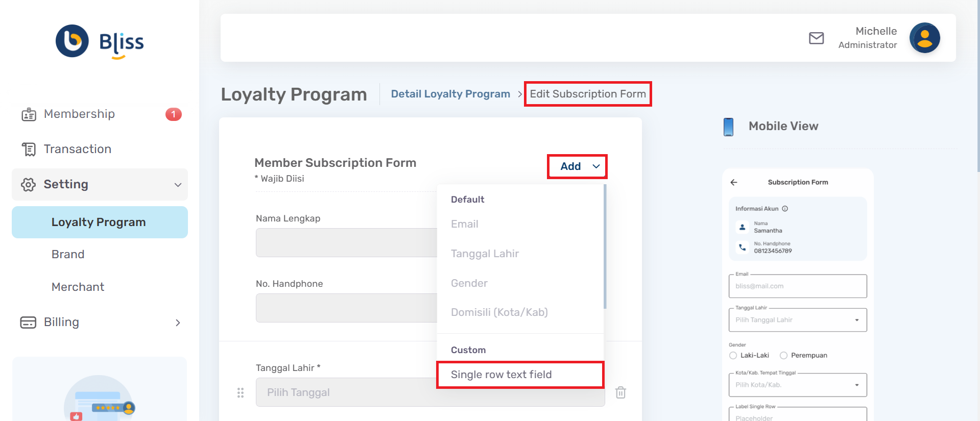
Task: Click the Bliss logo
Action: point(100,42)
